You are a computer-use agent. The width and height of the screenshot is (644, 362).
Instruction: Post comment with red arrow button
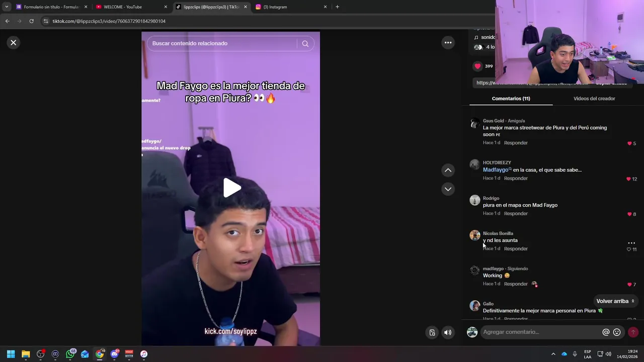tap(633, 332)
